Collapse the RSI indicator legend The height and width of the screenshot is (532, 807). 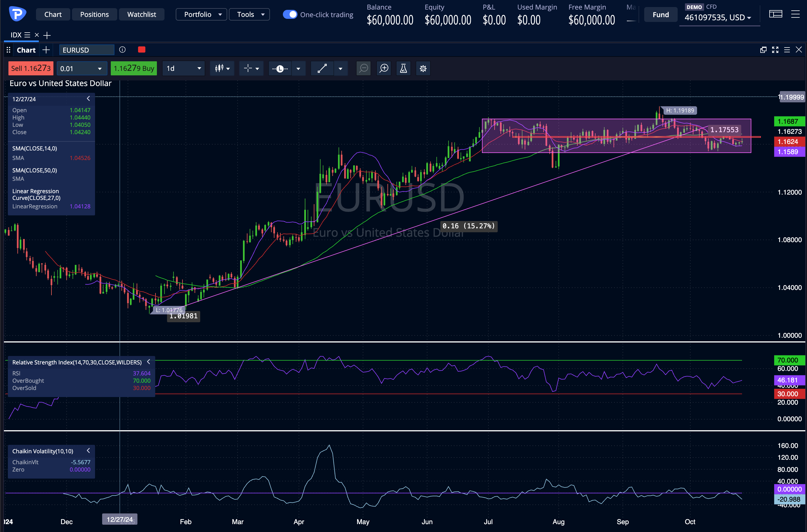point(148,362)
